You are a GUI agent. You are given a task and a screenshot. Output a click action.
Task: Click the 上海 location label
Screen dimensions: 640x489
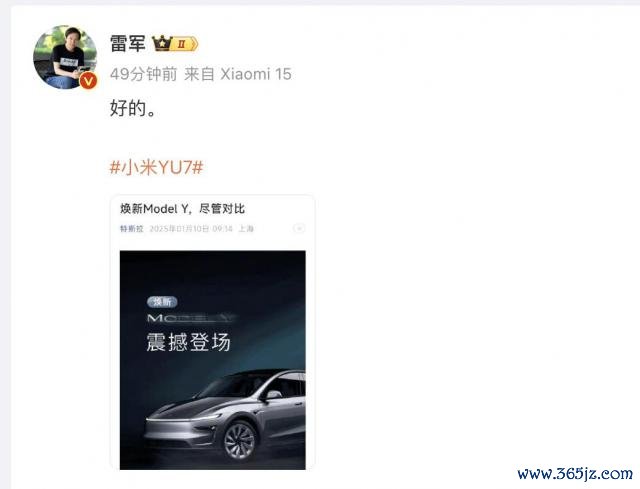click(246, 229)
